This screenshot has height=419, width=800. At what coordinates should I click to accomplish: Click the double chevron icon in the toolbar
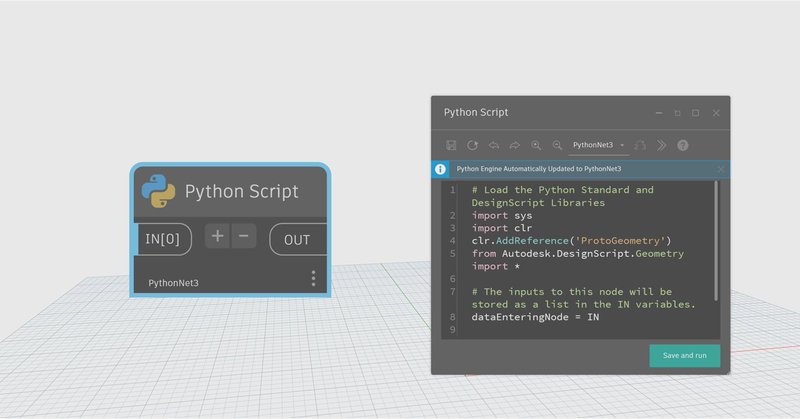click(x=661, y=145)
